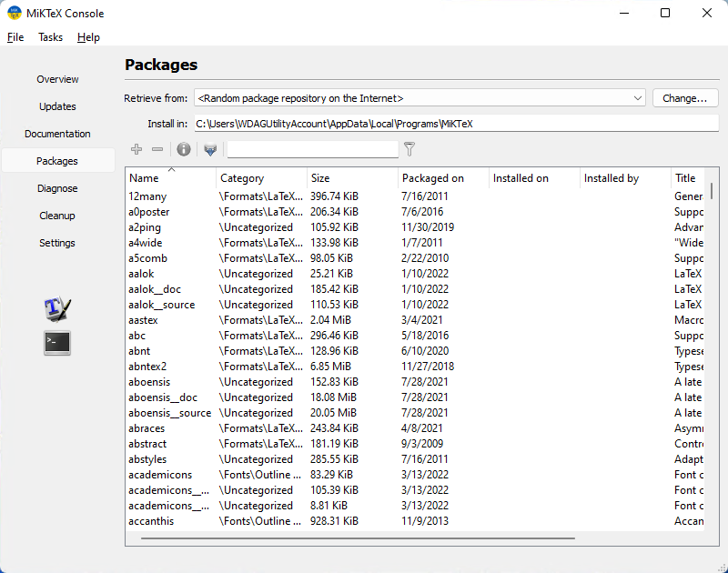Open the Tasks menu

(50, 37)
